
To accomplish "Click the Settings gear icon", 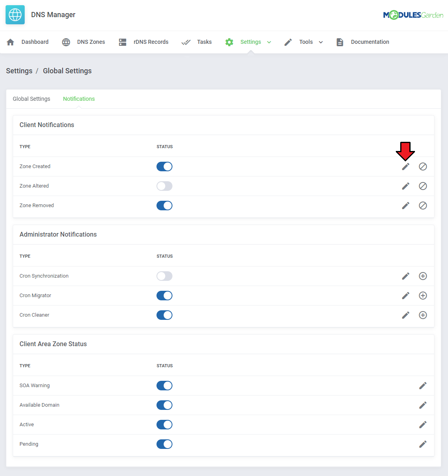I will (229, 42).
